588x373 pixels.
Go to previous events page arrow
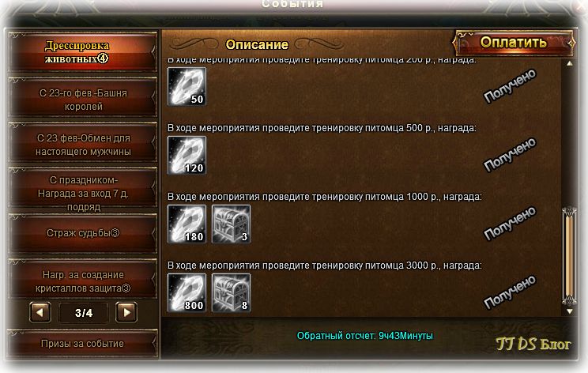point(40,312)
